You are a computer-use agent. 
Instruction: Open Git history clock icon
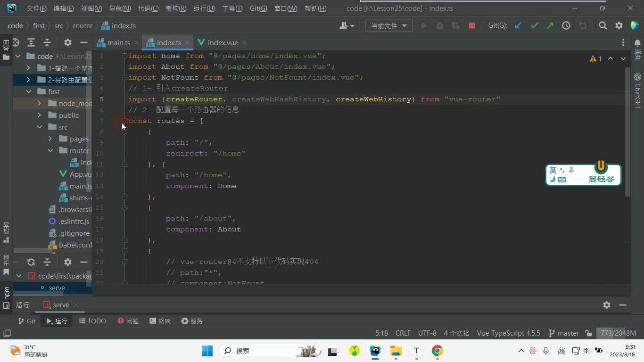(566, 26)
